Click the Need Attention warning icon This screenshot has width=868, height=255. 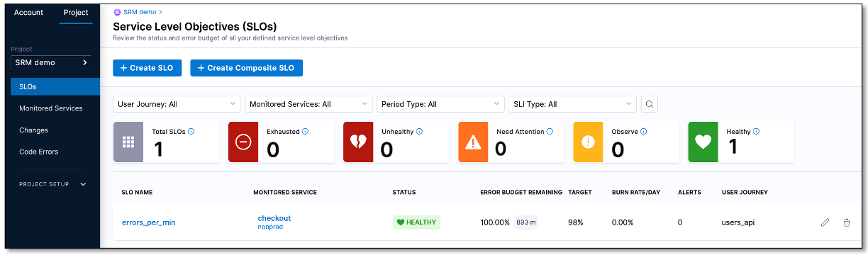472,142
